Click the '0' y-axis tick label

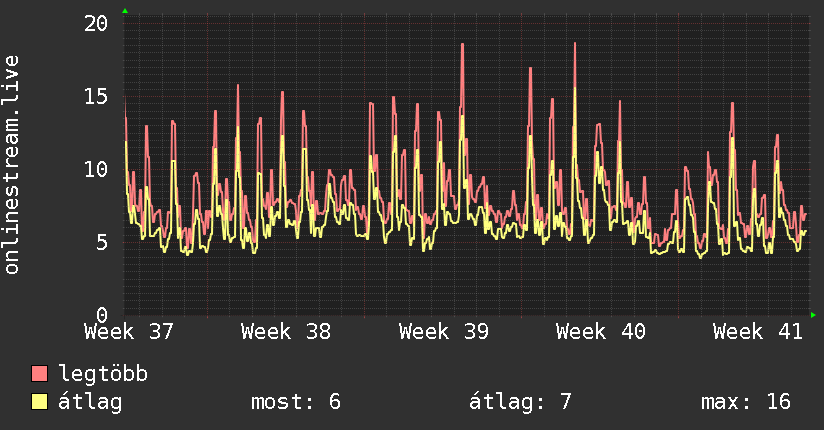click(x=102, y=315)
